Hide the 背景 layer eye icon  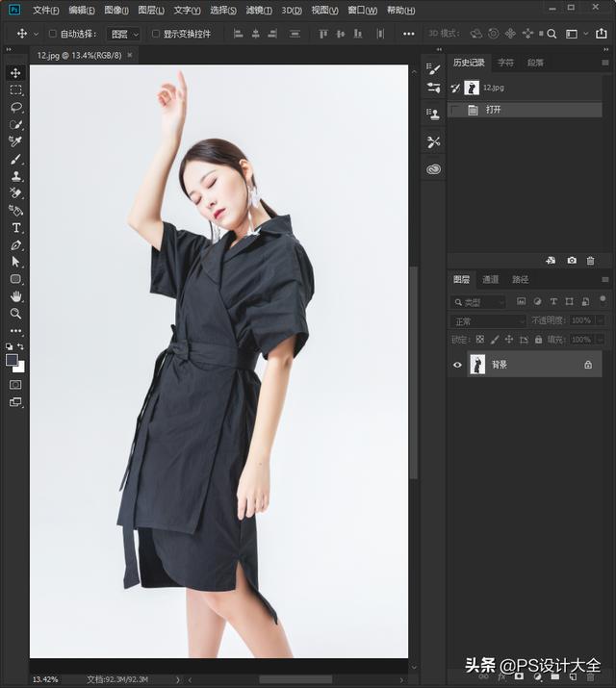457,365
